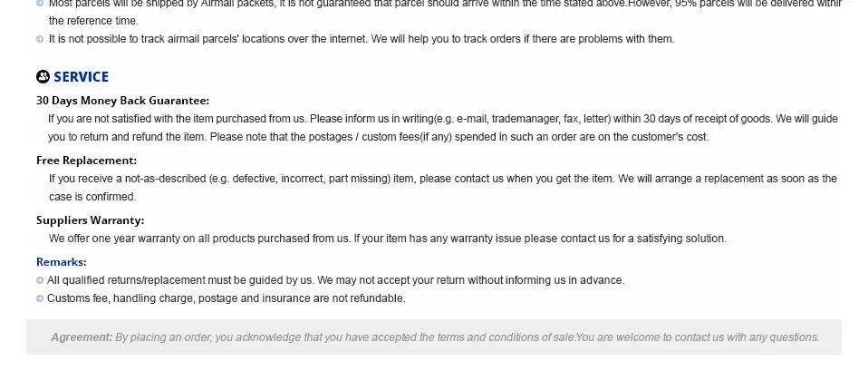The image size is (868, 371).
Task: Click bullet icon beside 'It is not possible to track'
Action: click(40, 39)
